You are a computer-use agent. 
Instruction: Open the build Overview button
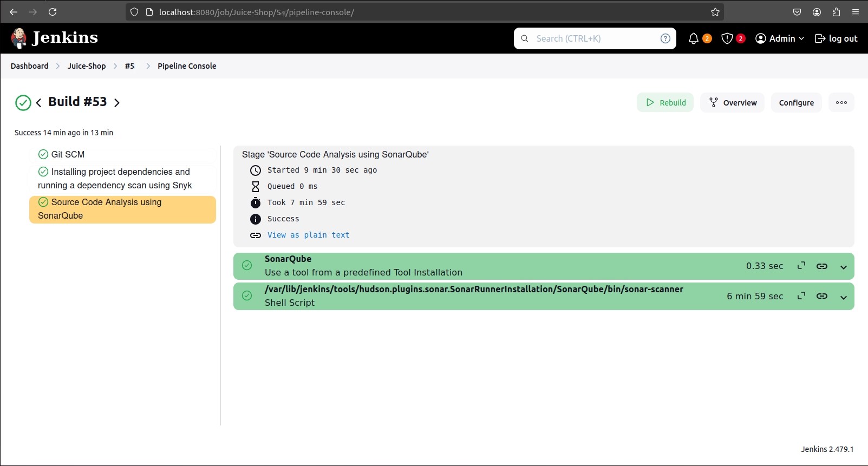[732, 102]
